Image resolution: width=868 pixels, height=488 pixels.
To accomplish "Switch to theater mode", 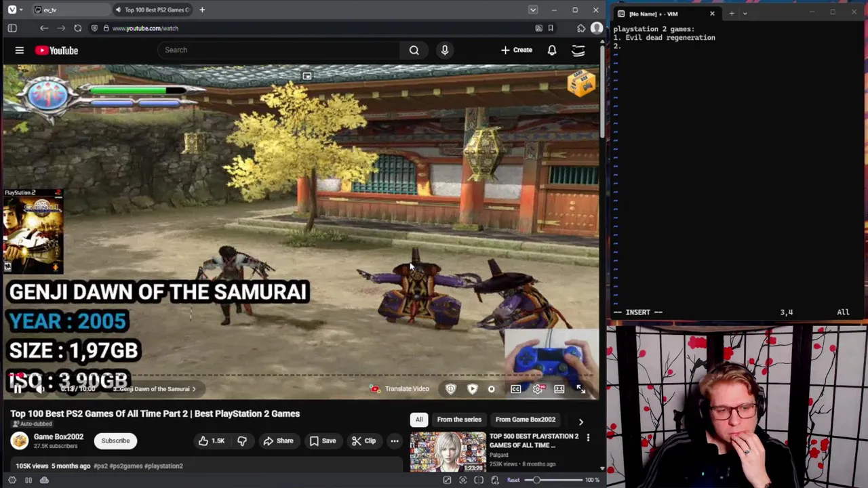I will coord(559,389).
